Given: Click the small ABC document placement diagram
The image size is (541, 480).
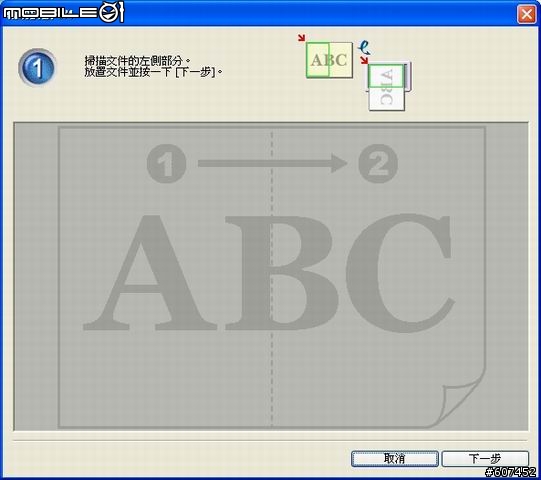Looking at the screenshot, I should point(329,60).
